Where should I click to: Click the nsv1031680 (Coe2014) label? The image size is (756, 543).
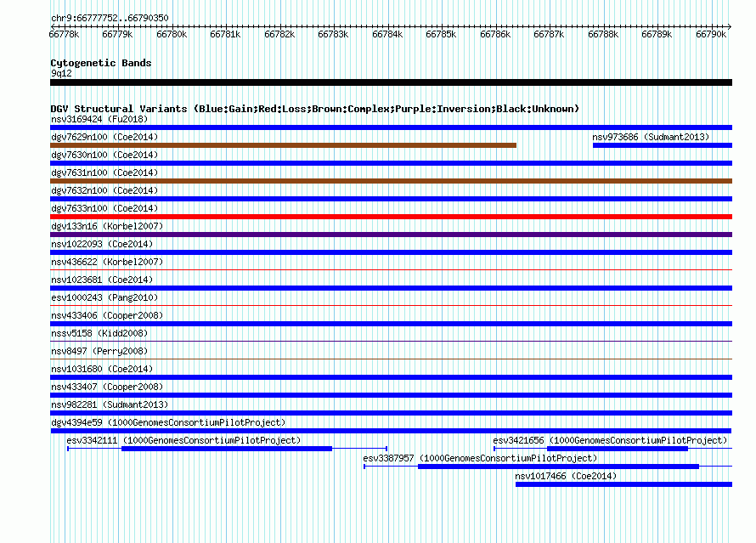coord(102,369)
